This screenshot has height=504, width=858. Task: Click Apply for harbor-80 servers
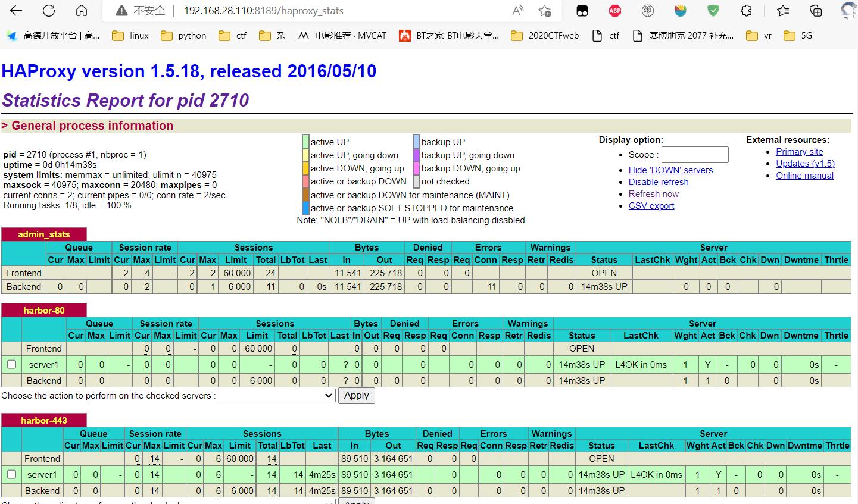(356, 396)
